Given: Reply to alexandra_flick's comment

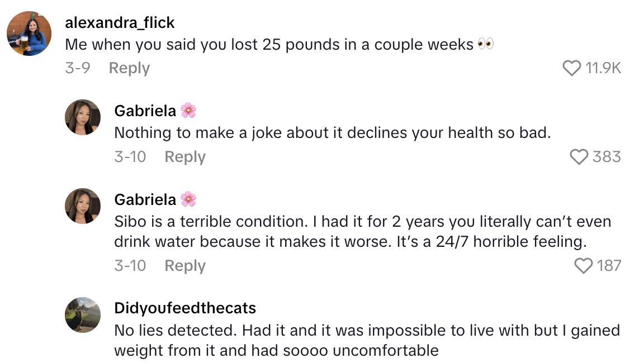Looking at the screenshot, I should click(x=129, y=68).
